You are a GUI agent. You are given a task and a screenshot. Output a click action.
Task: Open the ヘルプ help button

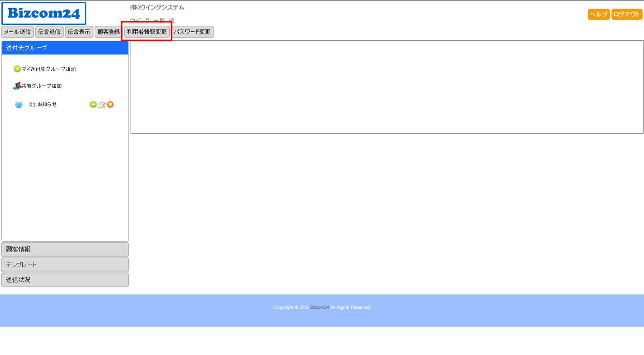599,14
